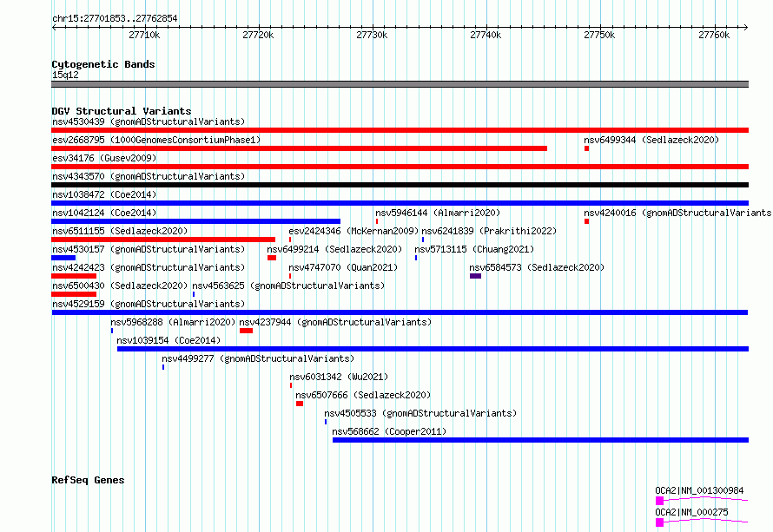Select the purple nsv6584573 variant block
The width and height of the screenshot is (773, 532).
[475, 276]
